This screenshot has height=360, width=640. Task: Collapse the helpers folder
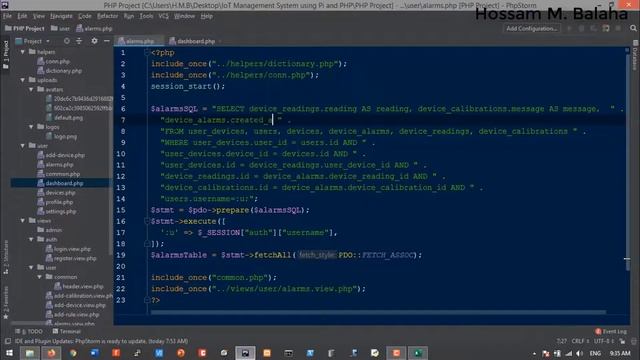23,52
